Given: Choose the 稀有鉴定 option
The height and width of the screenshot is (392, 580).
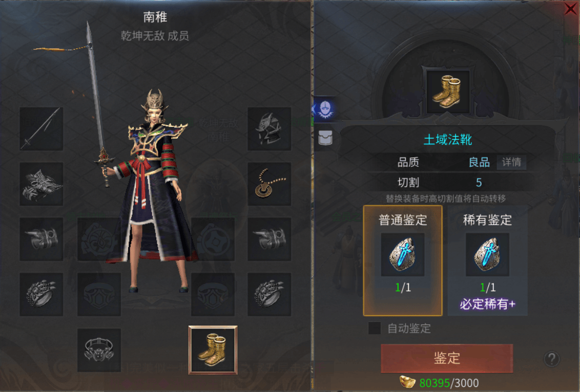Looking at the screenshot, I should coord(488,260).
